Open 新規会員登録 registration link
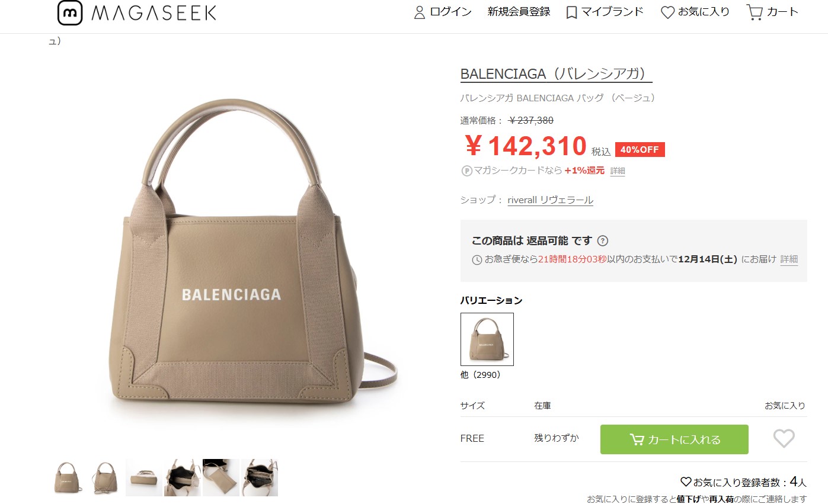 [519, 12]
